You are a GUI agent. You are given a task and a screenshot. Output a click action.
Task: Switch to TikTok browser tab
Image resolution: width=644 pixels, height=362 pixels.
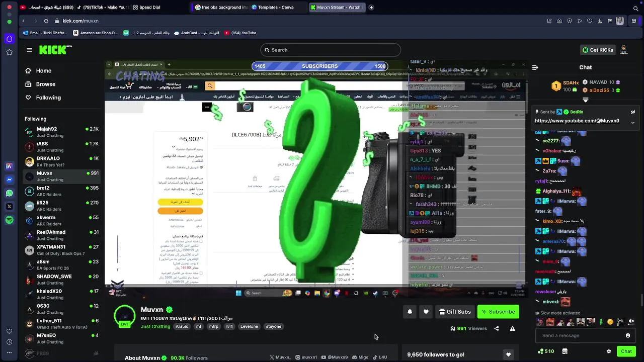pos(102,8)
